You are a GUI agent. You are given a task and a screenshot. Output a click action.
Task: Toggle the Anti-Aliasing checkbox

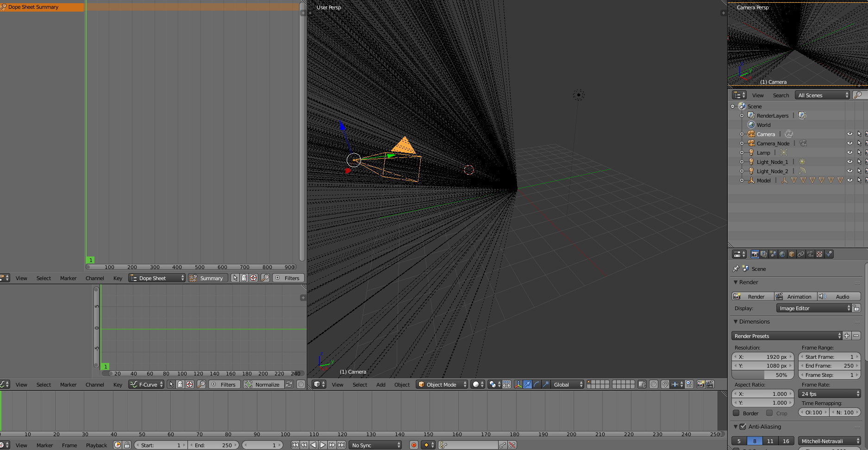click(x=743, y=426)
